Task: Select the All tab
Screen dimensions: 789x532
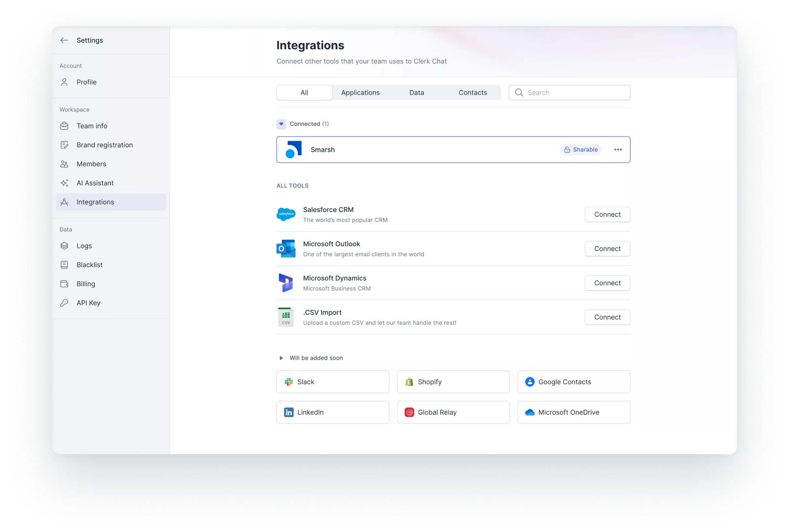Action: tap(304, 93)
